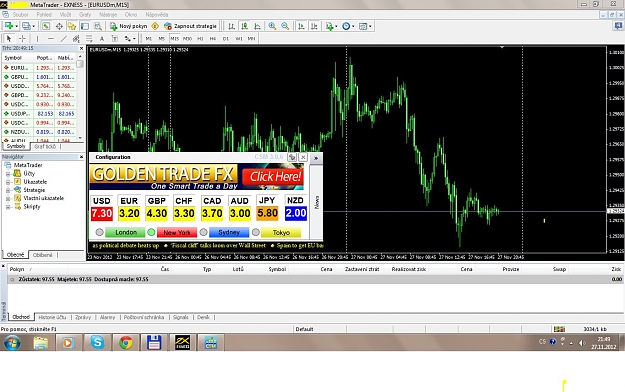
Task: Click the Zapnout strategie button
Action: point(191,26)
